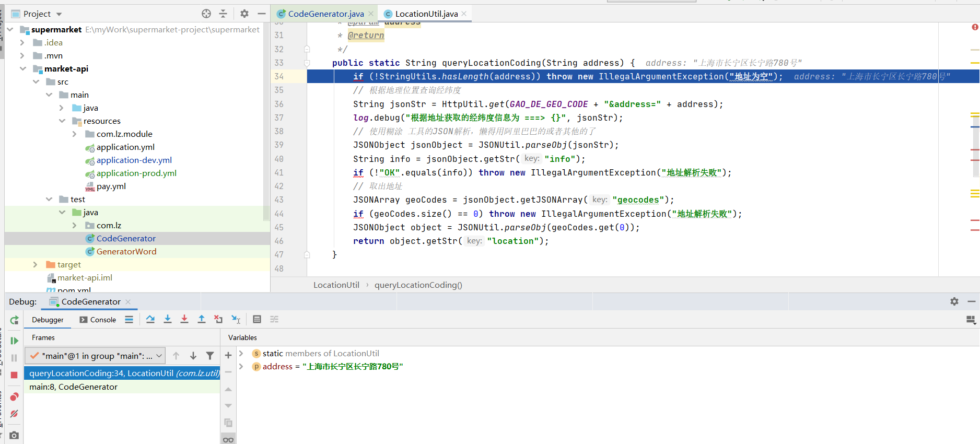Viewport: 980px width, 444px height.
Task: Click Force Step Into red arrow icon
Action: 184,319
